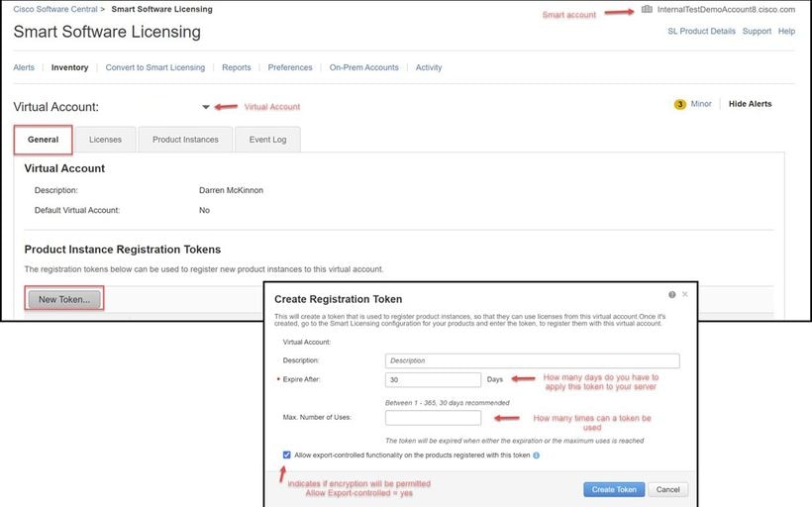The image size is (812, 507).
Task: Click the yellow alert count badge 3
Action: [680, 104]
